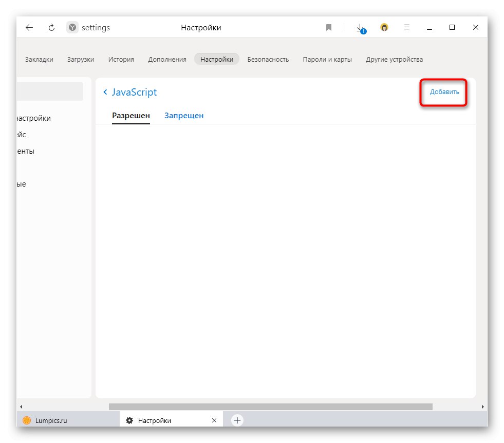Viewport: 504px width, 443px height.
Task: Click the JavaScript heading link
Action: tap(135, 93)
